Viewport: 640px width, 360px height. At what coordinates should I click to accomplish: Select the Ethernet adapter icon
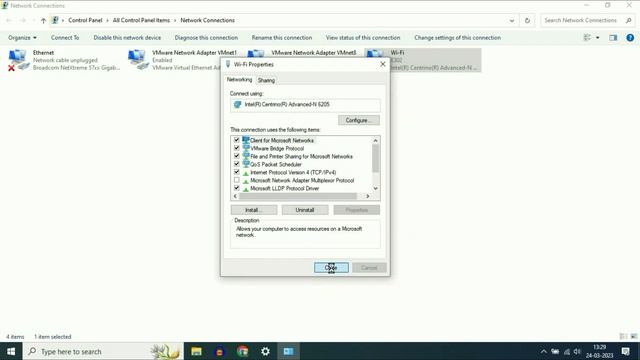tap(18, 60)
